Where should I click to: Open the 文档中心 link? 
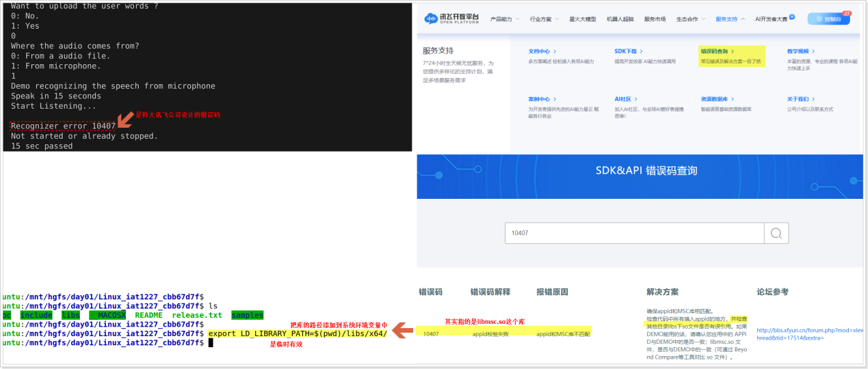click(542, 51)
